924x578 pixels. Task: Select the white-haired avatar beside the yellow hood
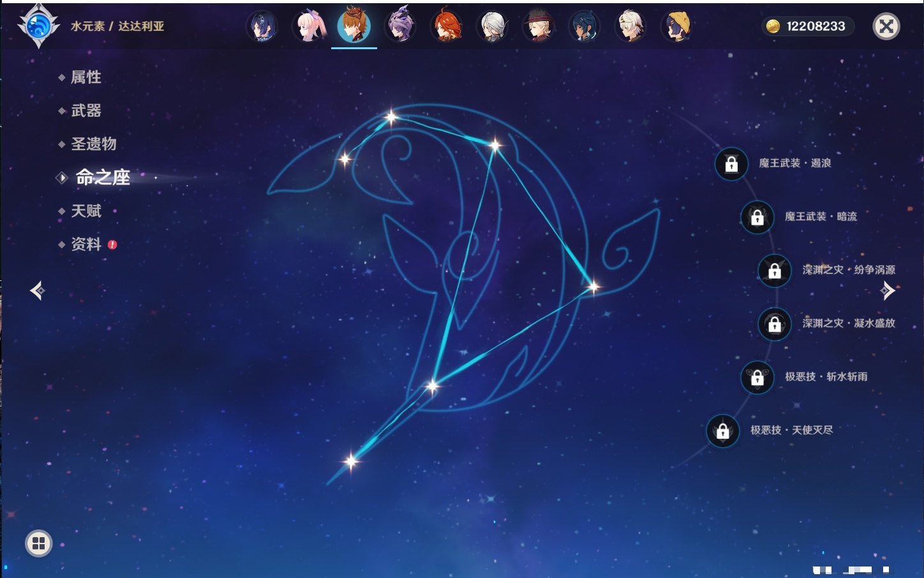(630, 26)
